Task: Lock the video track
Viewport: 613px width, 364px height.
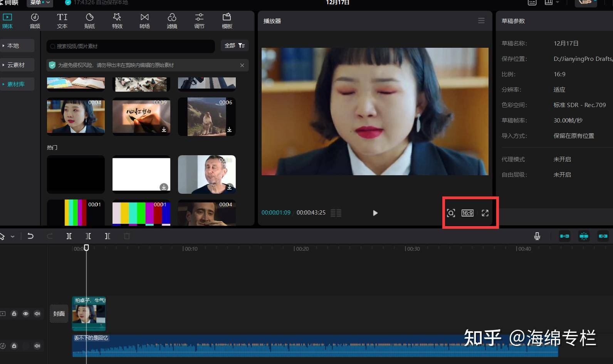Action: click(14, 314)
